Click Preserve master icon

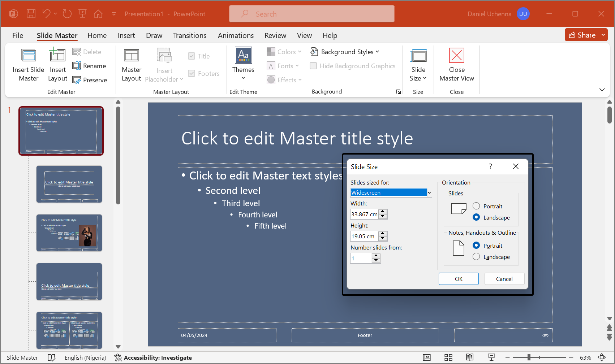tap(77, 80)
